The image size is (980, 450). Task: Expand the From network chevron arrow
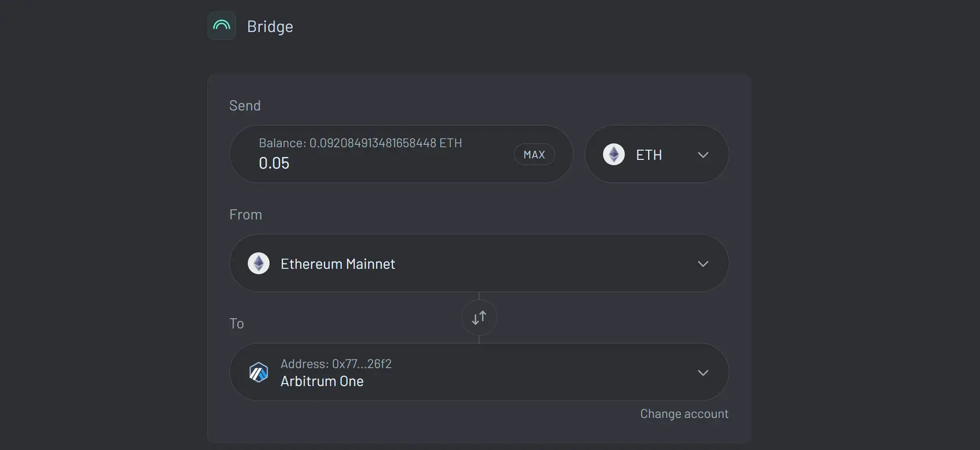pos(703,264)
